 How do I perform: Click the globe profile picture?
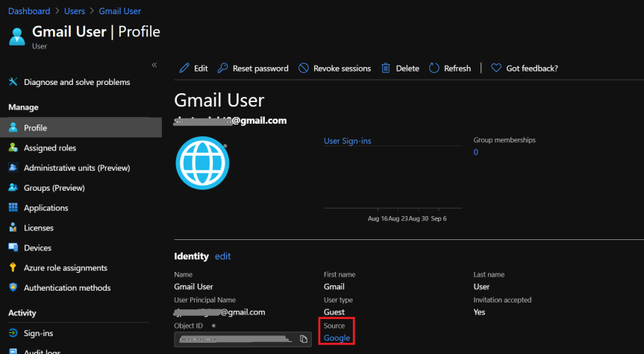tap(201, 163)
